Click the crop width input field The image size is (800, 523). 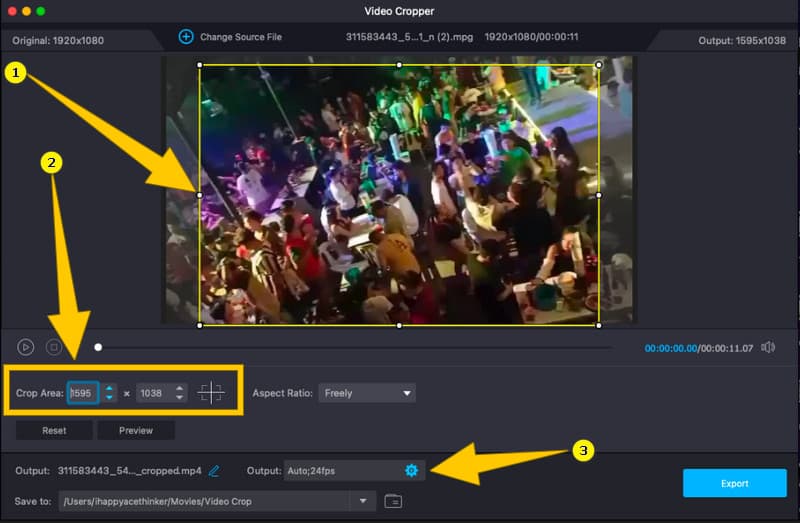pyautogui.click(x=83, y=393)
